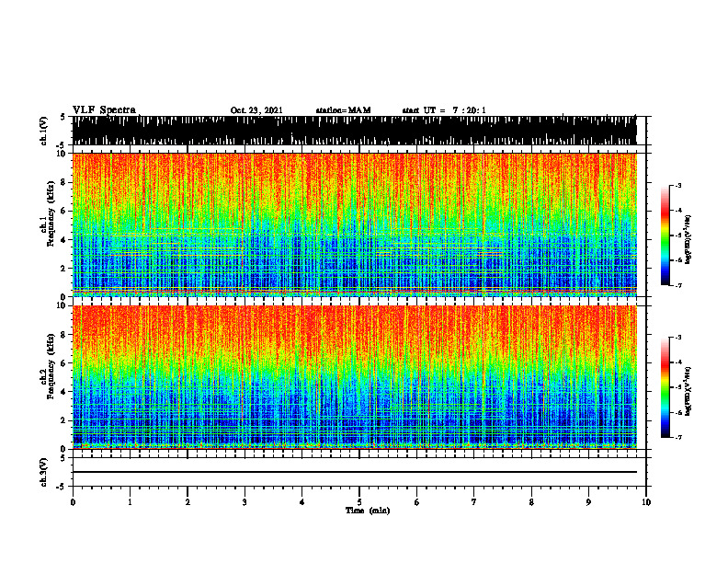Image resolution: width=728 pixels, height=563 pixels.
Task: Click the ch.2 PSD color scale bar
Action: coord(665,387)
